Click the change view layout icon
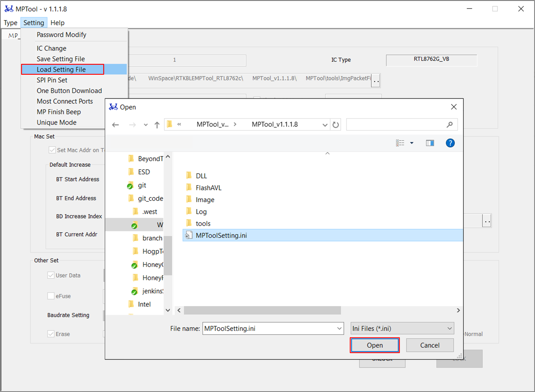 pyautogui.click(x=400, y=143)
